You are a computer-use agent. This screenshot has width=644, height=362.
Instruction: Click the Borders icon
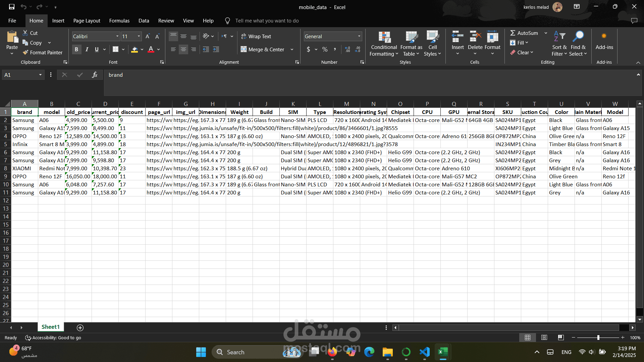pos(115,50)
